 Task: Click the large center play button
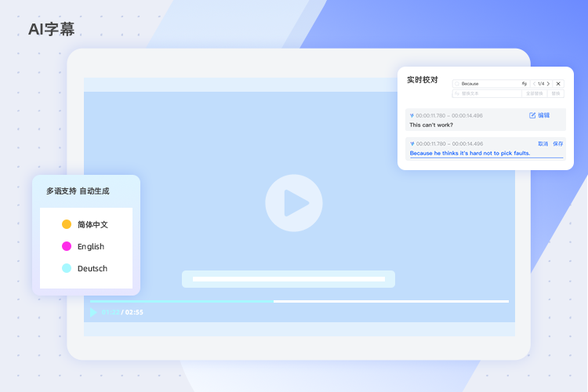294,202
